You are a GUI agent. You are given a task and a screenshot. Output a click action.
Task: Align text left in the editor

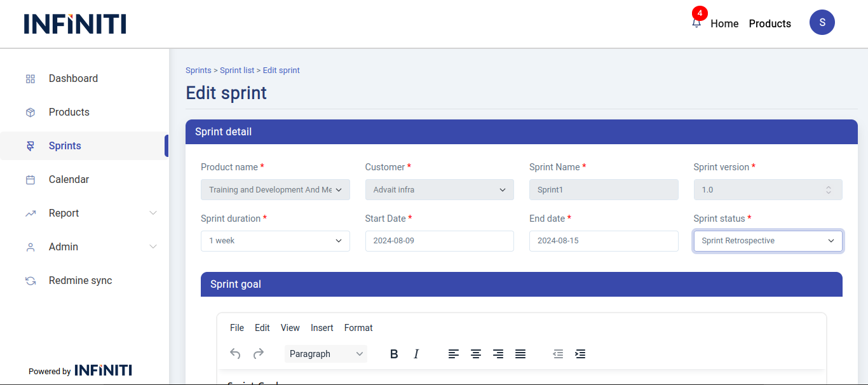453,354
